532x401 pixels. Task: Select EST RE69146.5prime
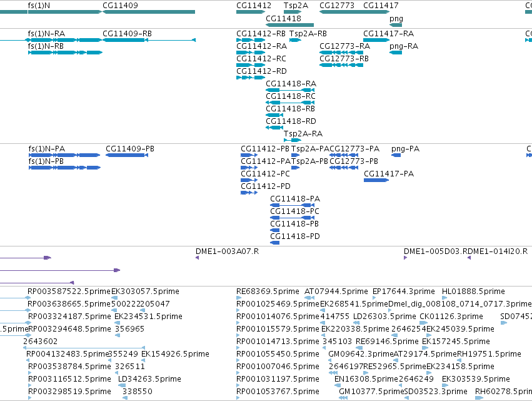(x=359, y=348)
